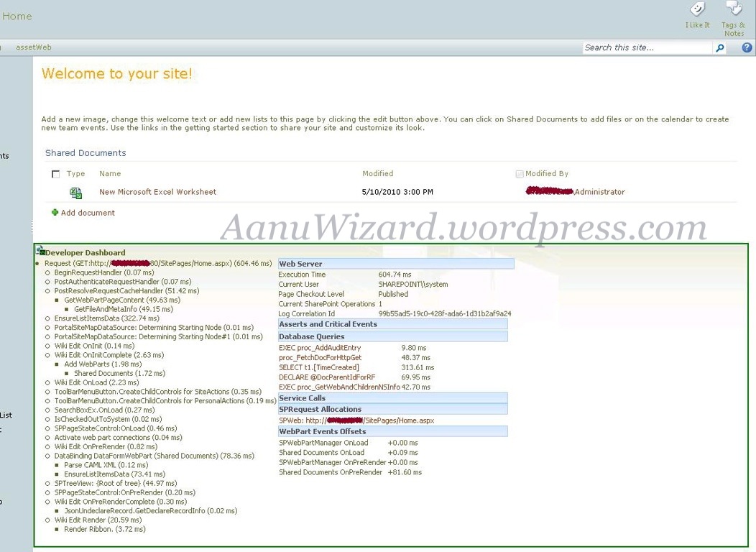This screenshot has height=552, width=756.
Task: Toggle the select-all checkbox beside Type
Action: coord(56,175)
